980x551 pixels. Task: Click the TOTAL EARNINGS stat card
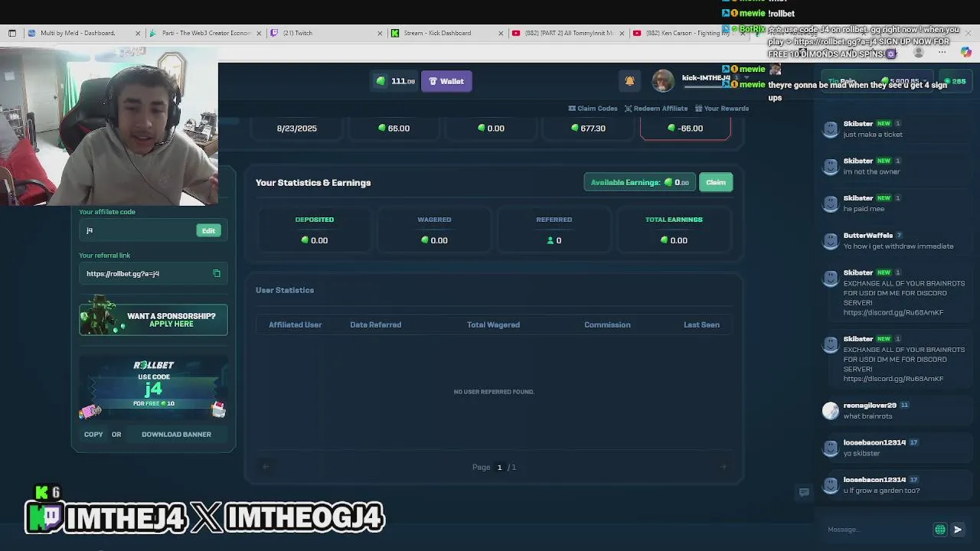[x=674, y=230]
